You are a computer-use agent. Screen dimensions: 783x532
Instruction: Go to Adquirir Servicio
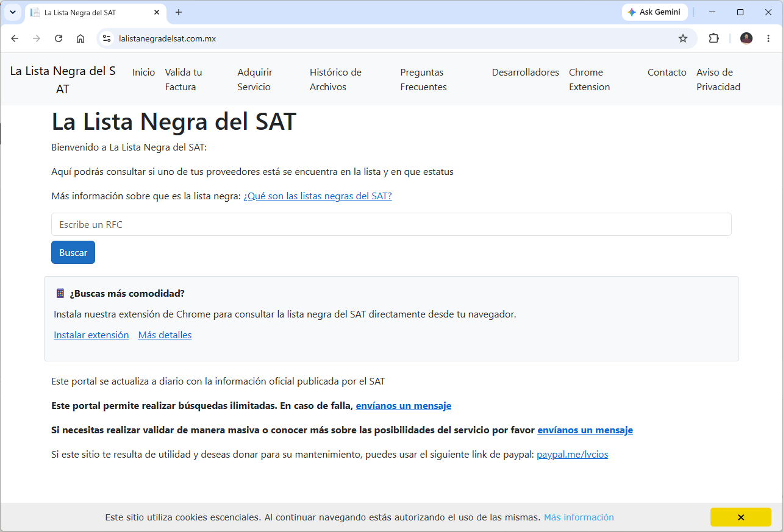[255, 79]
